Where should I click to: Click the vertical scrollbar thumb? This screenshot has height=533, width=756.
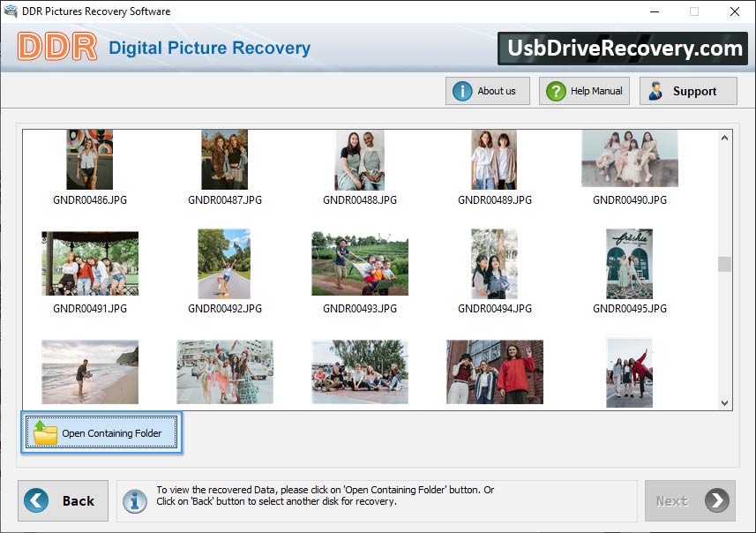point(724,264)
